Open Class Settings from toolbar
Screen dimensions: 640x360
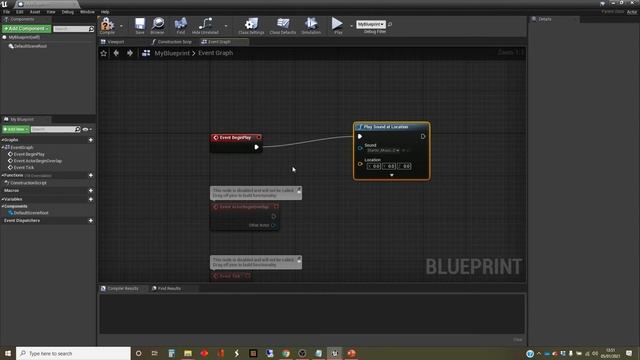[251, 26]
